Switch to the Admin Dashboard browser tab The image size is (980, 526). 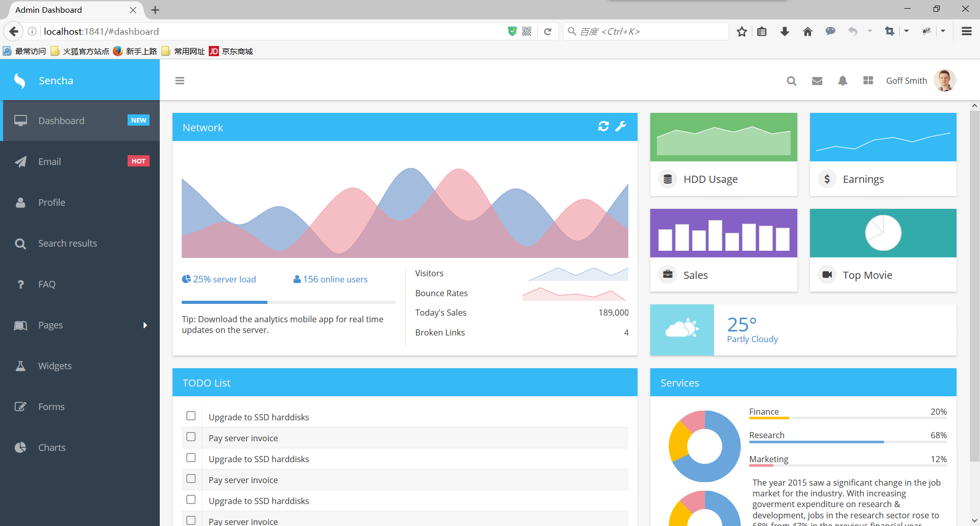pyautogui.click(x=74, y=10)
